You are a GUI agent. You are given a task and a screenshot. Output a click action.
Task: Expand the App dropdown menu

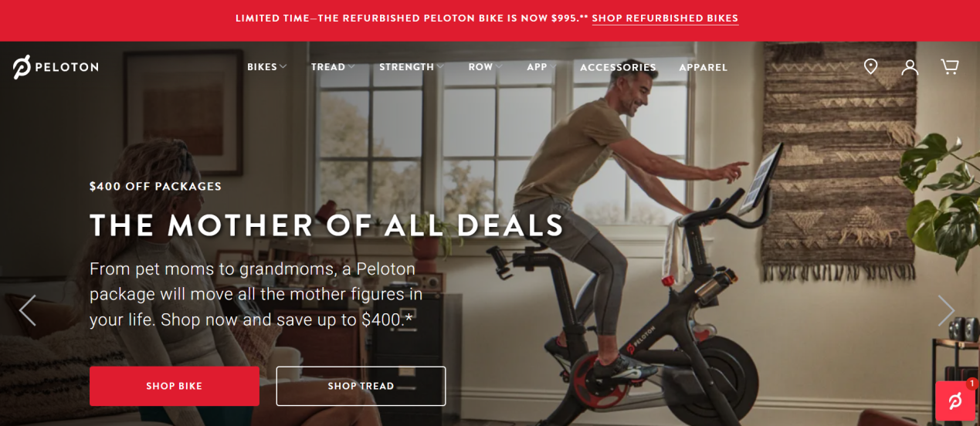[541, 67]
